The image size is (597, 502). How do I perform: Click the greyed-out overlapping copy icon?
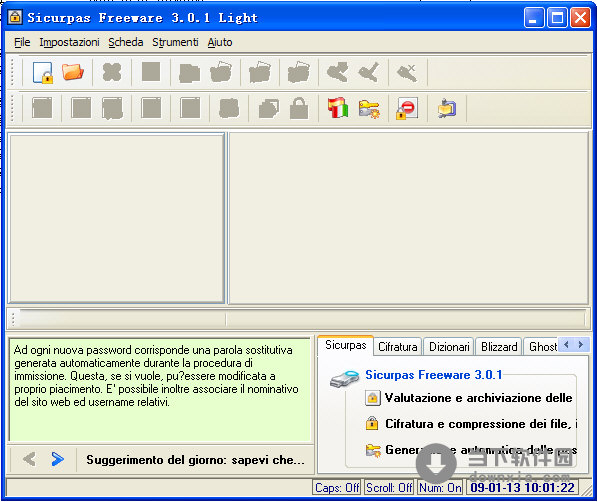(268, 109)
